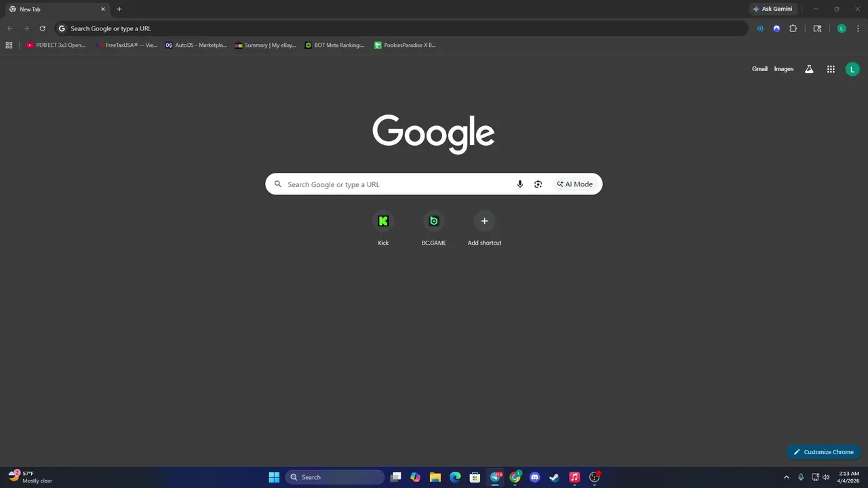Open Discord from the taskbar
The height and width of the screenshot is (488, 868).
(x=534, y=477)
